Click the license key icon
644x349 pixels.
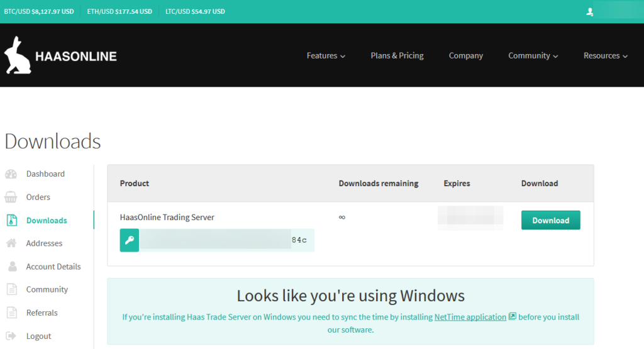[x=130, y=240]
